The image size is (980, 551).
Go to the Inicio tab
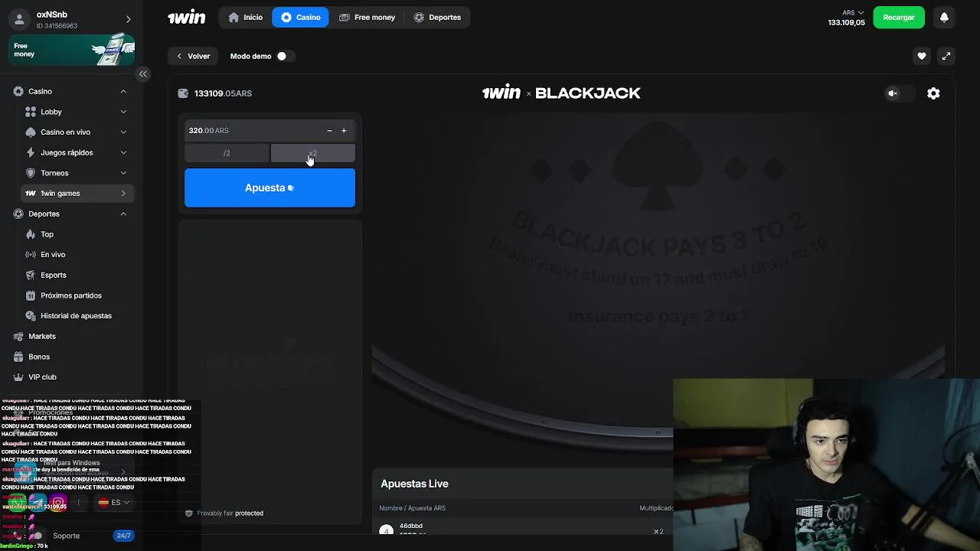pyautogui.click(x=245, y=17)
